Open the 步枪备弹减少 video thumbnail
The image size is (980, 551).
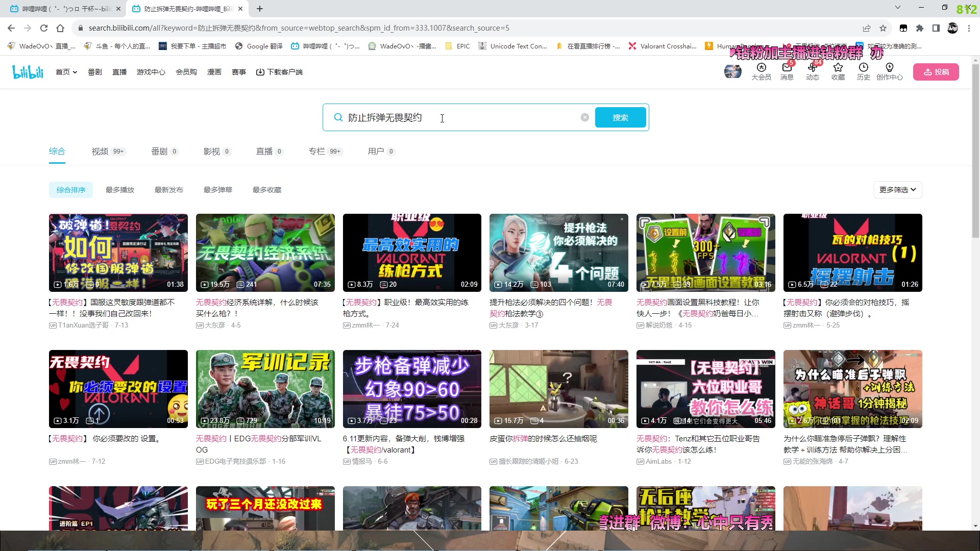pos(412,389)
